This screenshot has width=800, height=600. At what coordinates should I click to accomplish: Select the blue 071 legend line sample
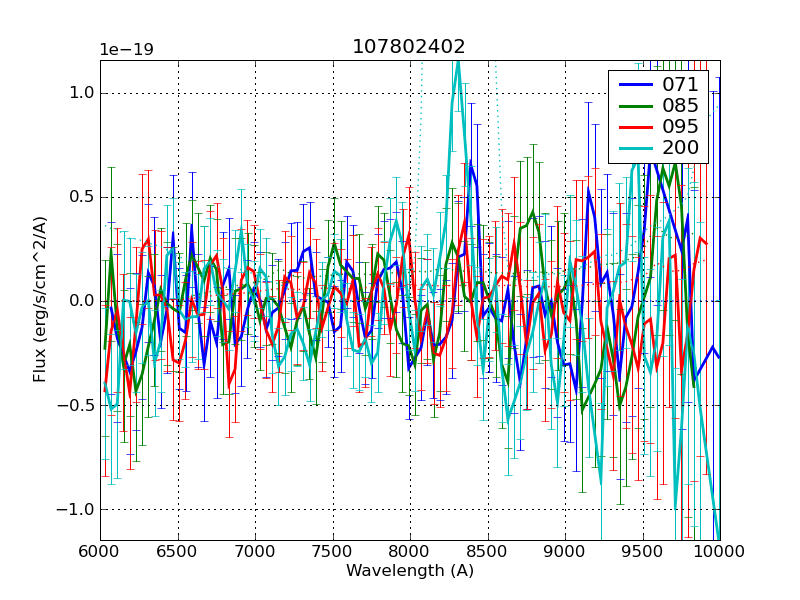[x=633, y=85]
